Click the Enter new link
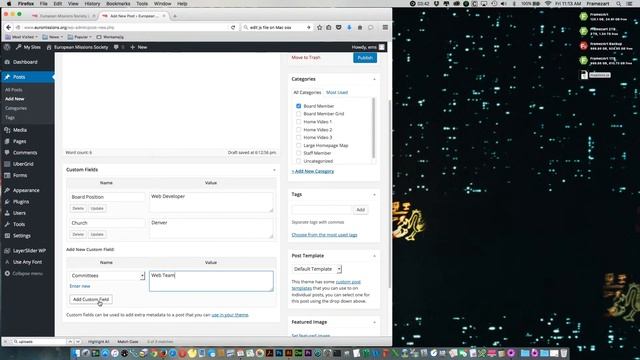Screen dimensions: 640x360 [x=80, y=286]
